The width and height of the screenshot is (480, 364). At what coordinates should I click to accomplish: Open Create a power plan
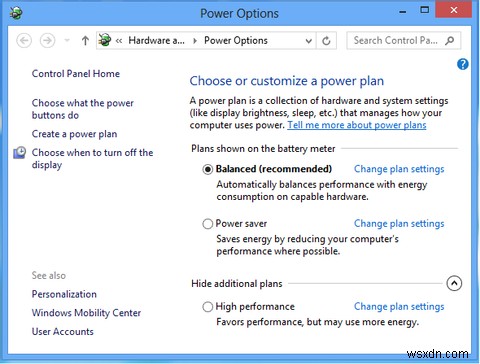(74, 134)
